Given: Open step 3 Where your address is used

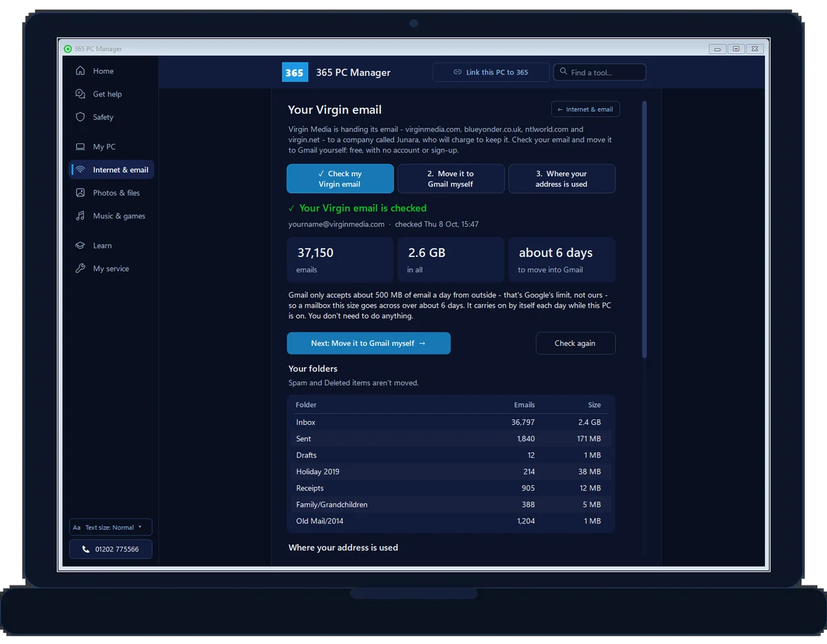Looking at the screenshot, I should pos(562,179).
